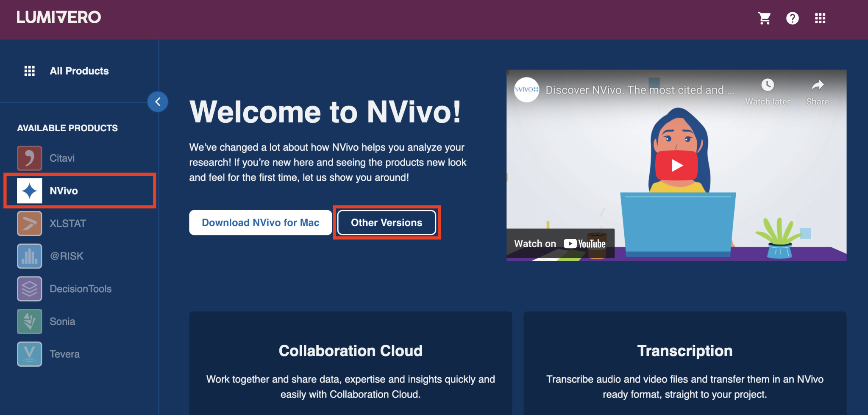Open the Sonia product icon
The width and height of the screenshot is (868, 415).
29,321
